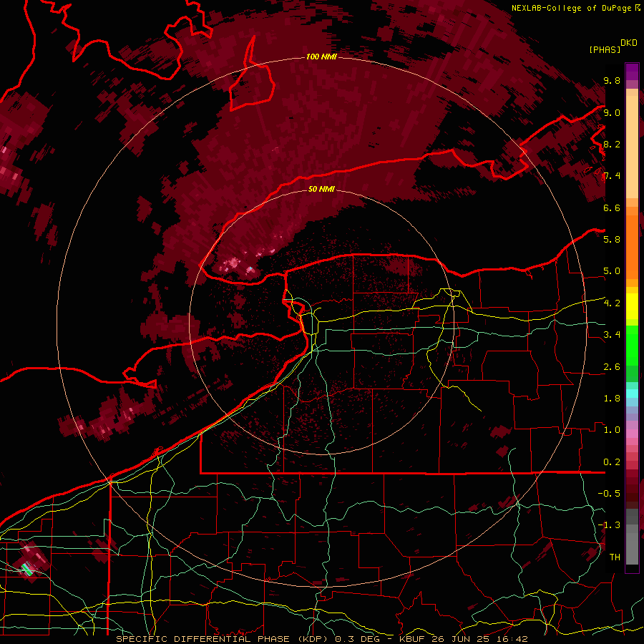Select the 0.2 value on the color scale
The image size is (644, 644).
pos(612,462)
